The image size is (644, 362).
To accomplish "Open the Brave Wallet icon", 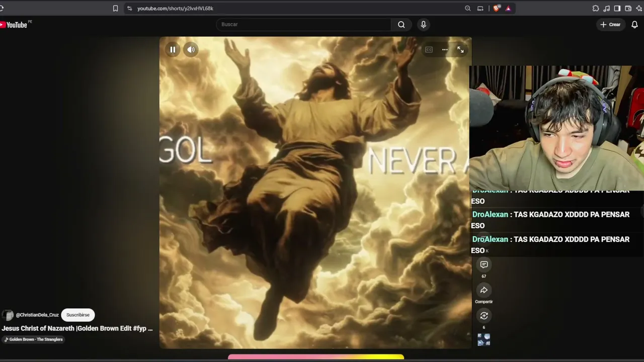I will pyautogui.click(x=628, y=9).
